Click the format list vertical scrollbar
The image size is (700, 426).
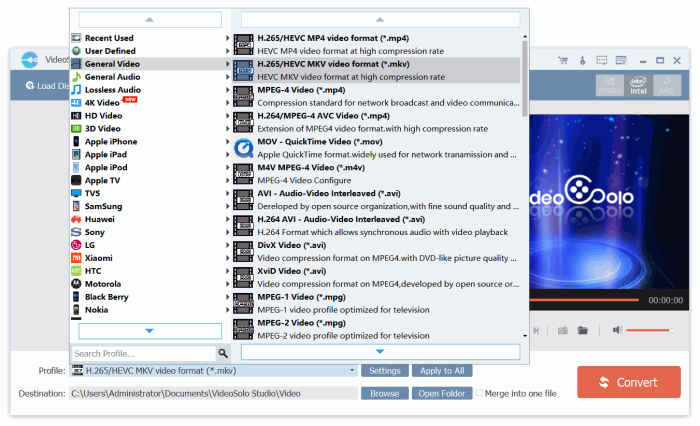(525, 78)
